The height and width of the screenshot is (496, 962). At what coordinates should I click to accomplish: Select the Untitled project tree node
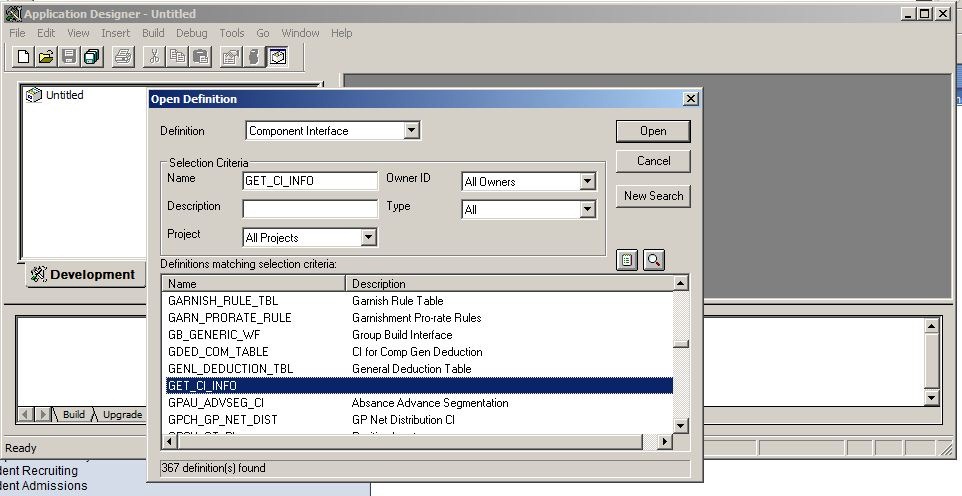click(64, 95)
